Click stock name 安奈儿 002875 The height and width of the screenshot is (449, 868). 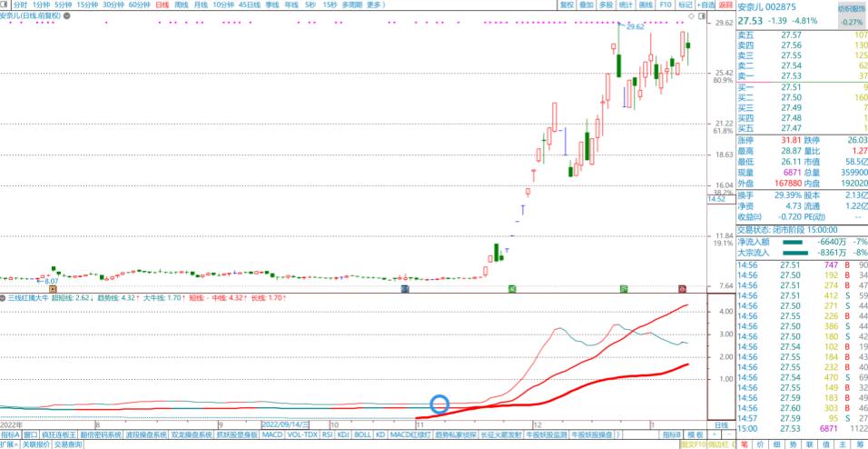click(x=766, y=7)
